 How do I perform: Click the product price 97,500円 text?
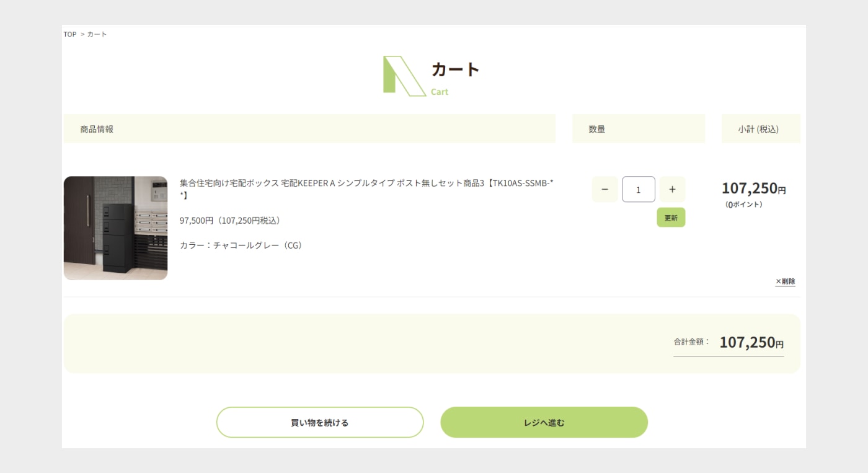(229, 221)
